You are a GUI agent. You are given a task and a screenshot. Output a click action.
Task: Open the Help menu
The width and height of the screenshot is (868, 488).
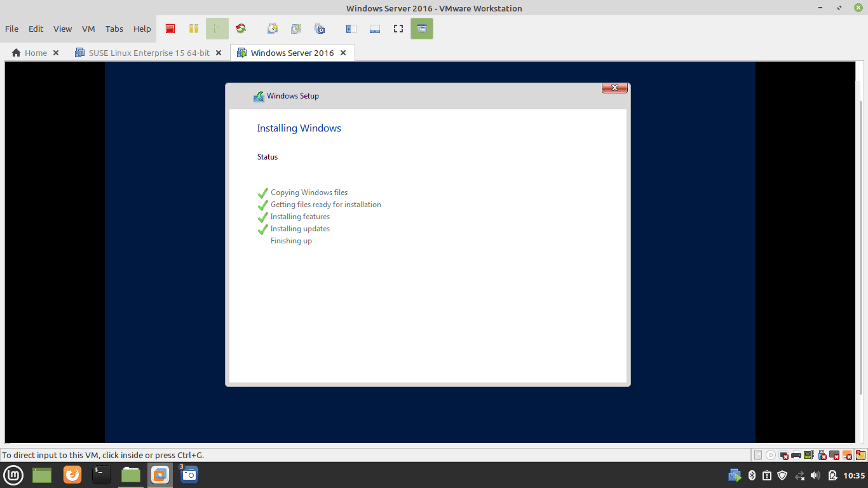(142, 29)
